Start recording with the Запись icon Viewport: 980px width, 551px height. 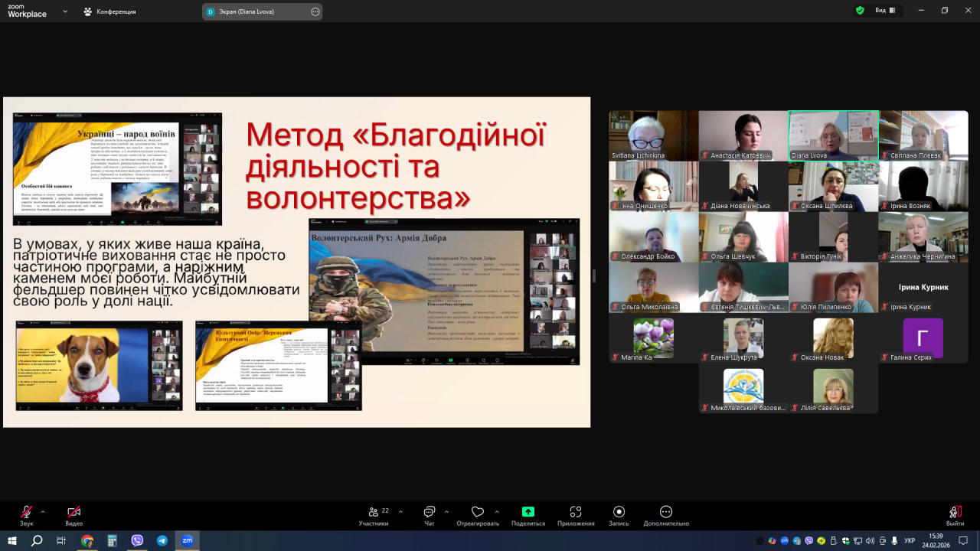(x=619, y=513)
